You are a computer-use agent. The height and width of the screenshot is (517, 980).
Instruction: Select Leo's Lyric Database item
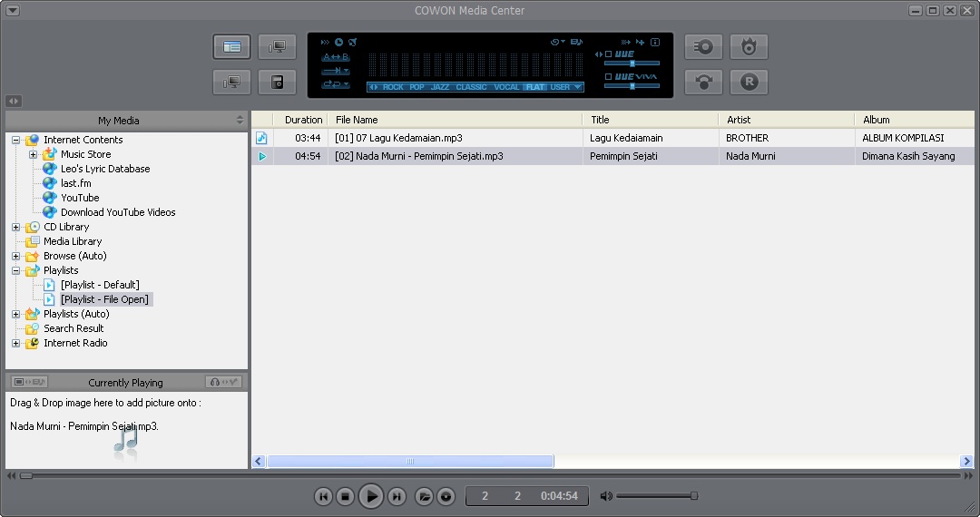[105, 169]
